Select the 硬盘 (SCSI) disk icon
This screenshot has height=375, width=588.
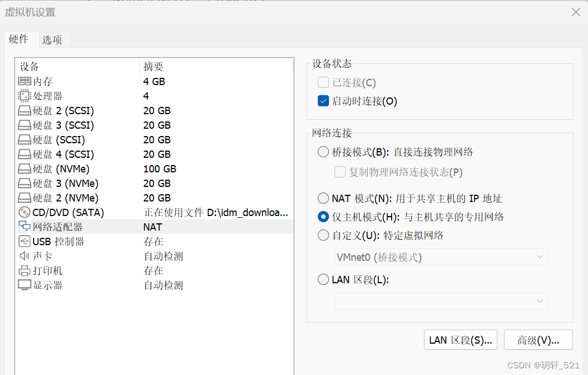[25, 140]
